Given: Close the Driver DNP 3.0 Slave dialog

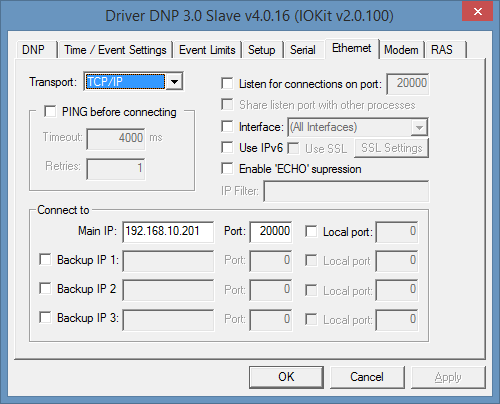Looking at the screenshot, I should [478, 12].
